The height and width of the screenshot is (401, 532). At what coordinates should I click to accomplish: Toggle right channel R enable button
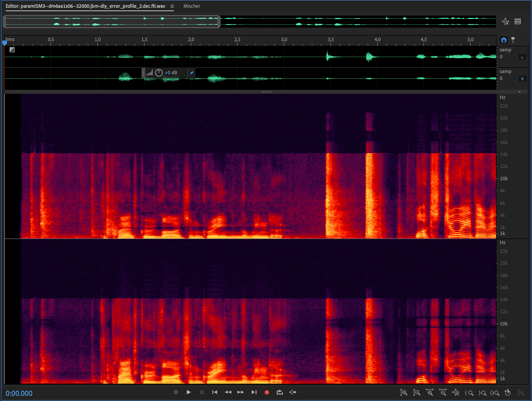click(522, 79)
